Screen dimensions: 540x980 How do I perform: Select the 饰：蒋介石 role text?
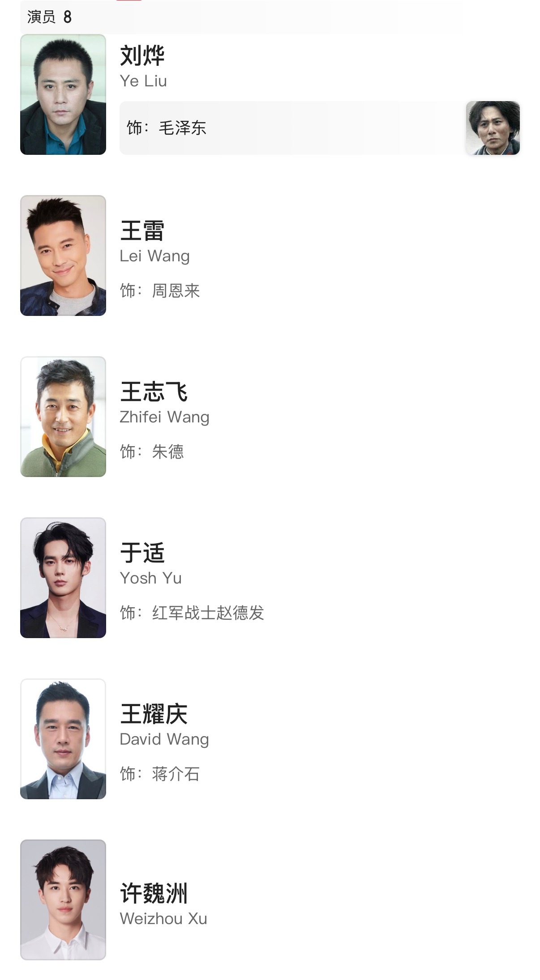tap(160, 774)
